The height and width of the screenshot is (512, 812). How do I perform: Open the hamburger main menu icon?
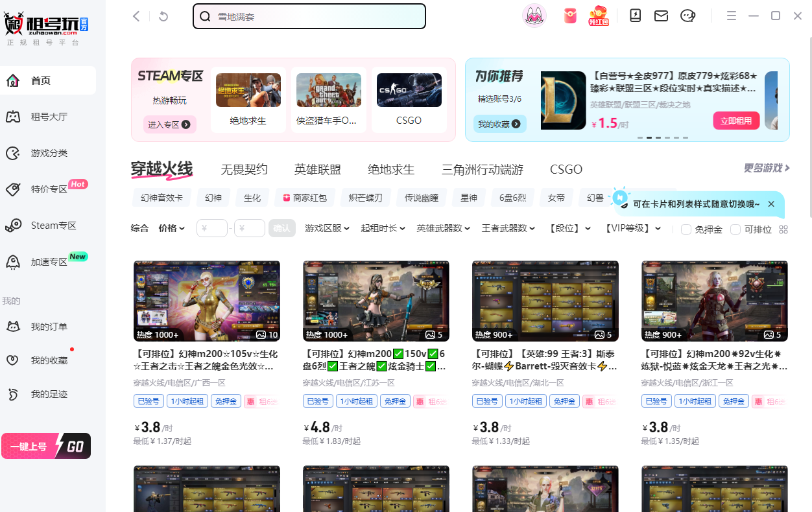732,16
